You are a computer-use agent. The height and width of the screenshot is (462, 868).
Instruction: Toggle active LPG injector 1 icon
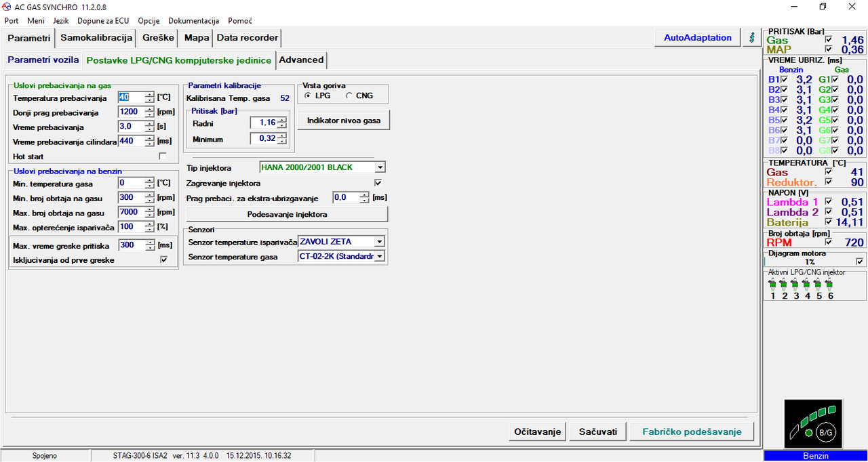(x=773, y=284)
